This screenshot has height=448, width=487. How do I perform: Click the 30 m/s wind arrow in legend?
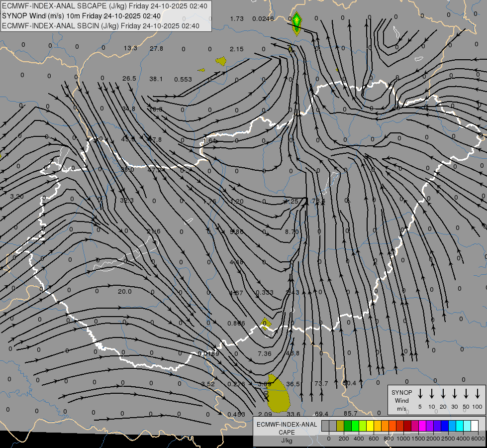(454, 394)
